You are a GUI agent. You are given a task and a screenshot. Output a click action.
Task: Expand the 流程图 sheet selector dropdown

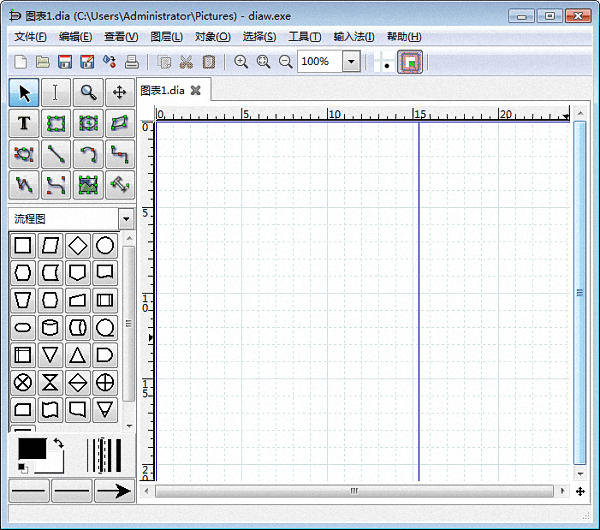pos(126,218)
